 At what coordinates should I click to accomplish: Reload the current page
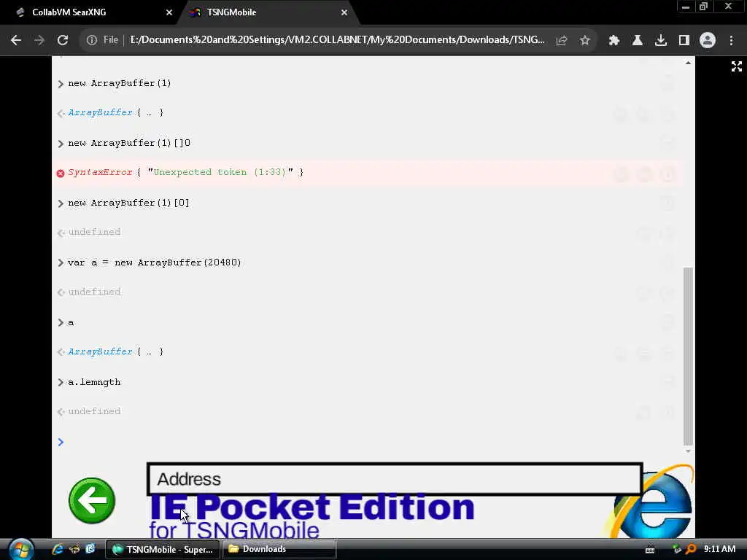tap(63, 41)
